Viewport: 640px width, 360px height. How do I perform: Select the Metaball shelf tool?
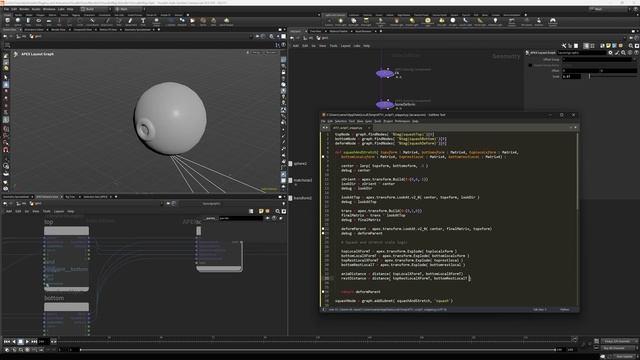click(x=182, y=21)
